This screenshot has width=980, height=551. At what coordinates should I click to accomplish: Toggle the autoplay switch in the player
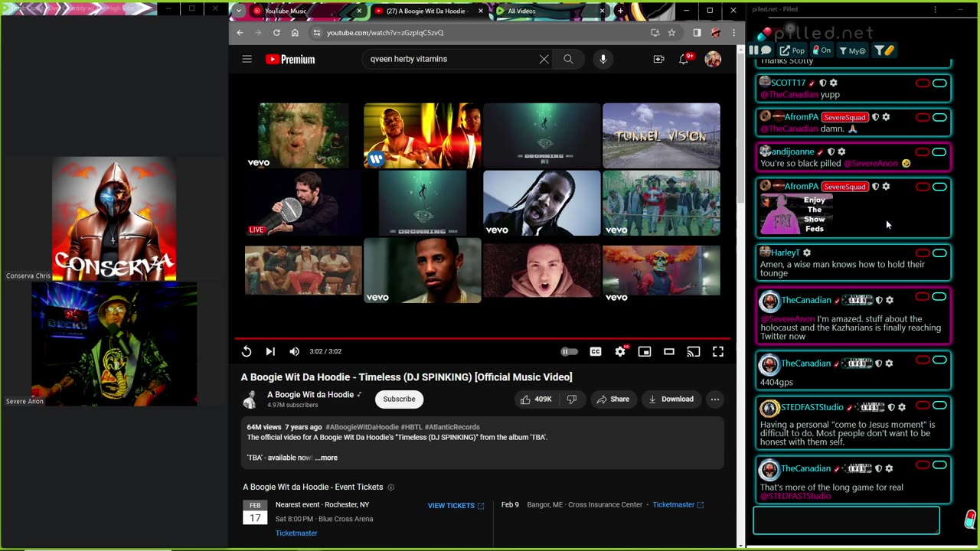pos(569,351)
